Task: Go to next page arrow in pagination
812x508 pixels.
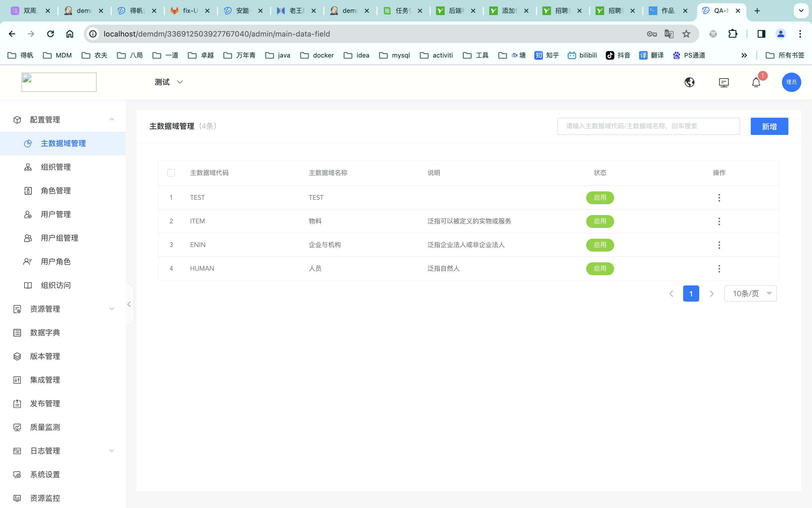Action: (x=712, y=294)
